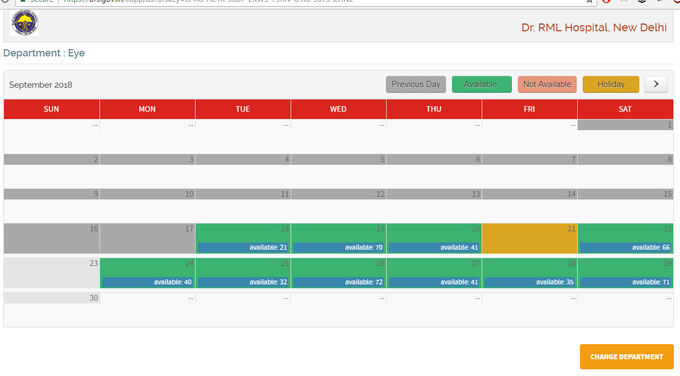Click the yellow Holiday legend button
This screenshot has width=680, height=376.
[611, 84]
